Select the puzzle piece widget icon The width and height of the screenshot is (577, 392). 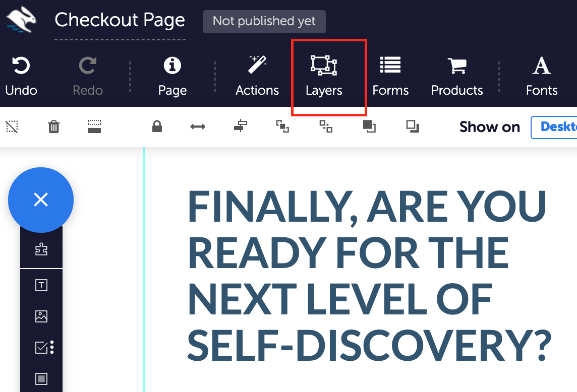pyautogui.click(x=41, y=249)
